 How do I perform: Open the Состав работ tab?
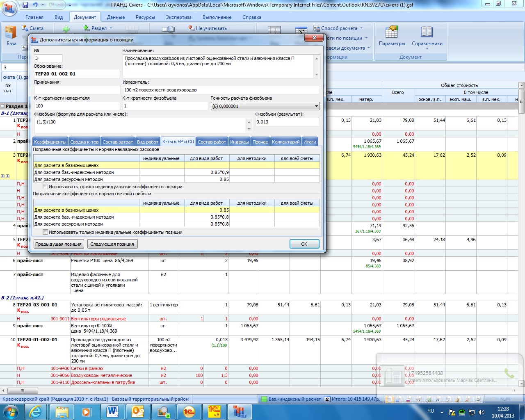click(x=212, y=142)
